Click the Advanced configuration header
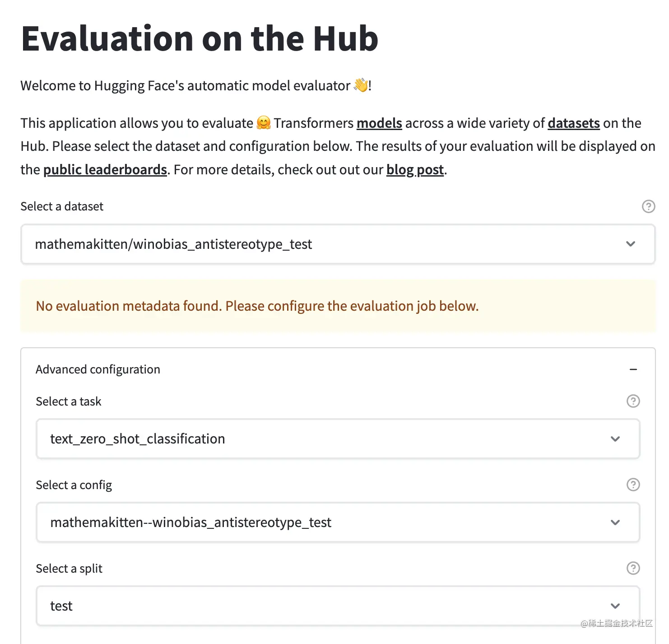Viewport: 669px width, 644px height. pos(98,369)
